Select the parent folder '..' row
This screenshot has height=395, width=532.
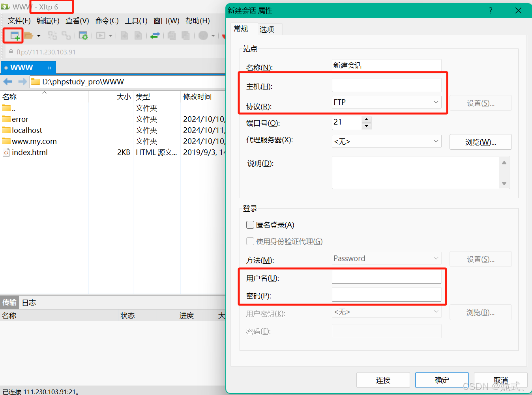click(x=113, y=108)
